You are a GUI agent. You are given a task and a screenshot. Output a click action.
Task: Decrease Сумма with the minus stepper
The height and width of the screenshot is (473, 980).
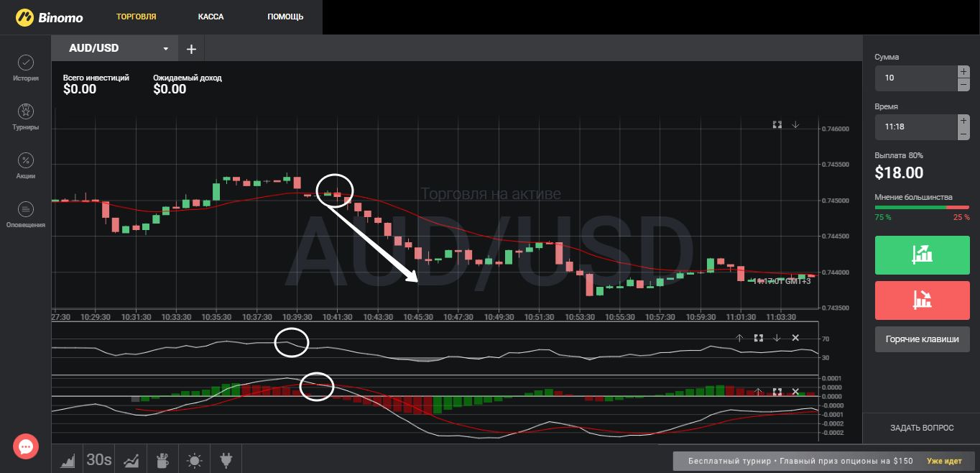(x=963, y=84)
